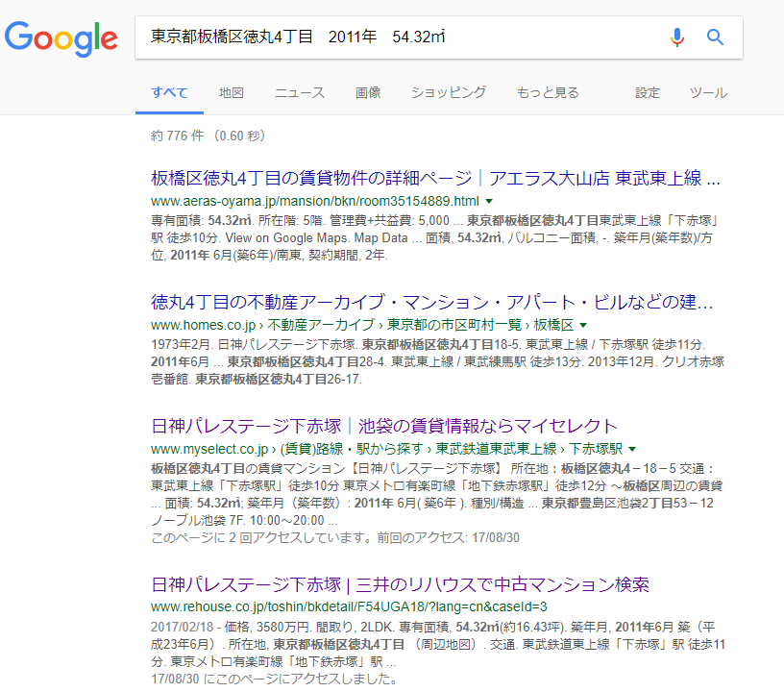Screen dimensions: 784x692
Task: Select the すべて tab
Action: [x=169, y=92]
